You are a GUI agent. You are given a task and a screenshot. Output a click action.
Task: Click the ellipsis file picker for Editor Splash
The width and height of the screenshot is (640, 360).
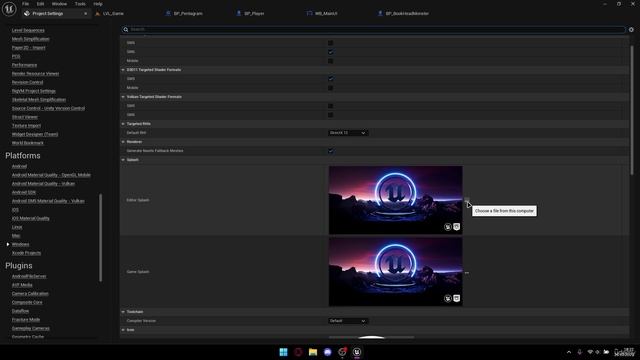467,200
